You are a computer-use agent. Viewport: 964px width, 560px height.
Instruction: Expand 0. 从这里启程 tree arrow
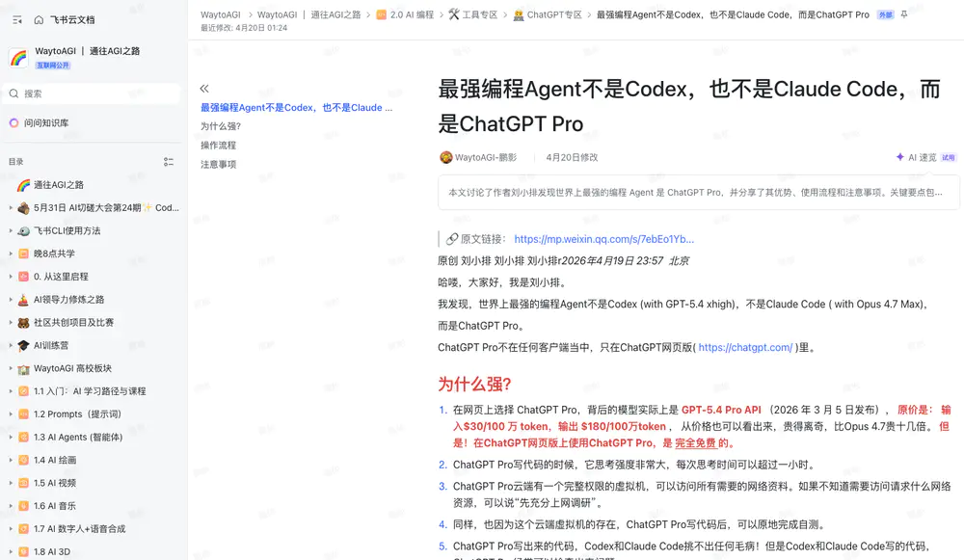(x=11, y=277)
